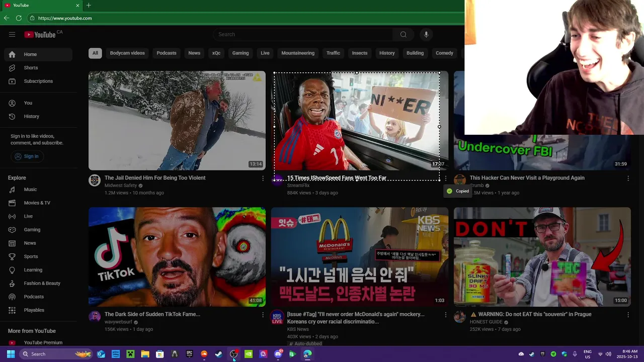Open You in the sidebar
Screen dimensions: 644x362
click(x=38, y=103)
